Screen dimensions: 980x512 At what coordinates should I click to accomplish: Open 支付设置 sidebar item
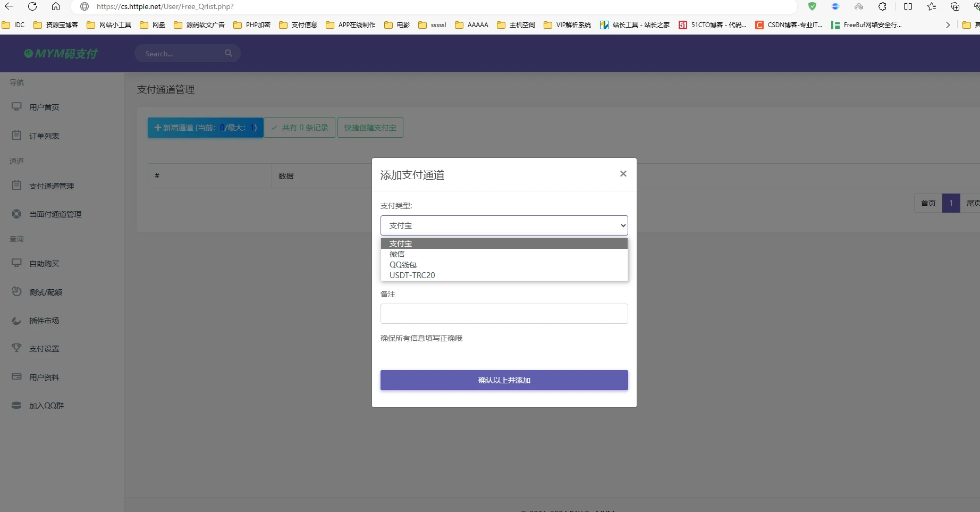(x=44, y=349)
